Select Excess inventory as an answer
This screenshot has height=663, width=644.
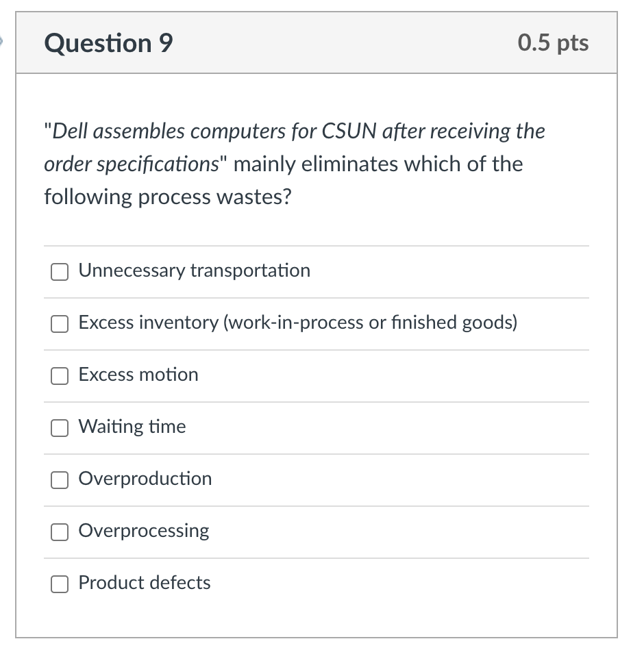coord(59,324)
